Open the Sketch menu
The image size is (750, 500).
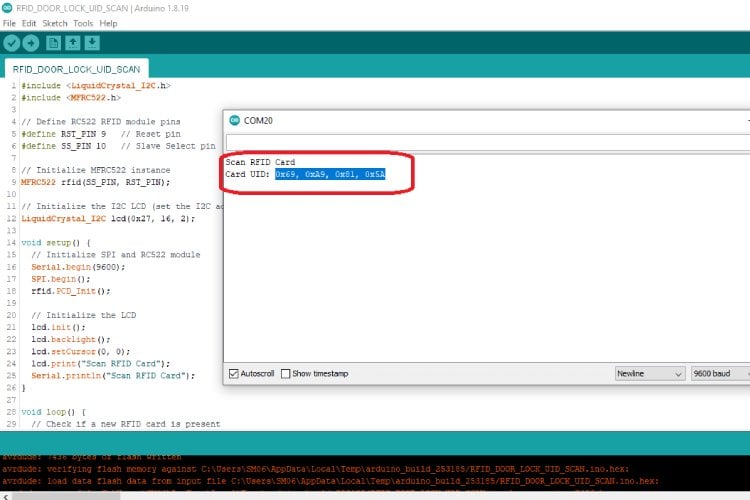coord(55,23)
